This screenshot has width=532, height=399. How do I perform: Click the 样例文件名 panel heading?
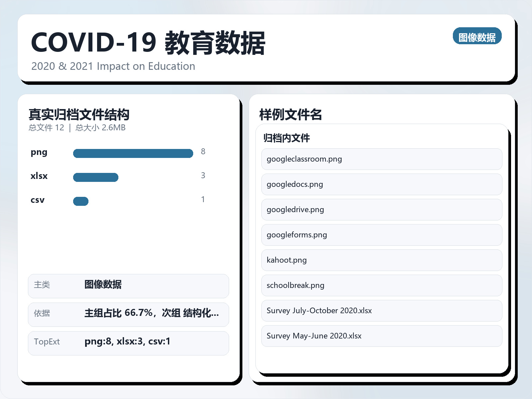click(291, 115)
